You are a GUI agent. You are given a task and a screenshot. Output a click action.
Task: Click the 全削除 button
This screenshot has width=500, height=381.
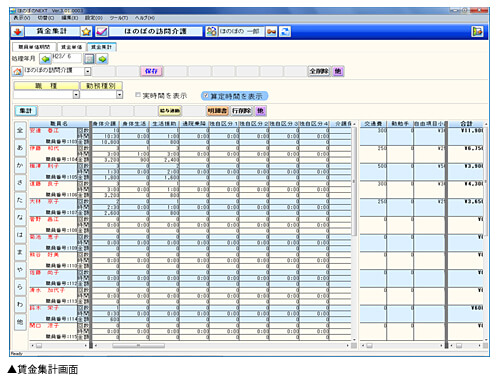coord(319,71)
